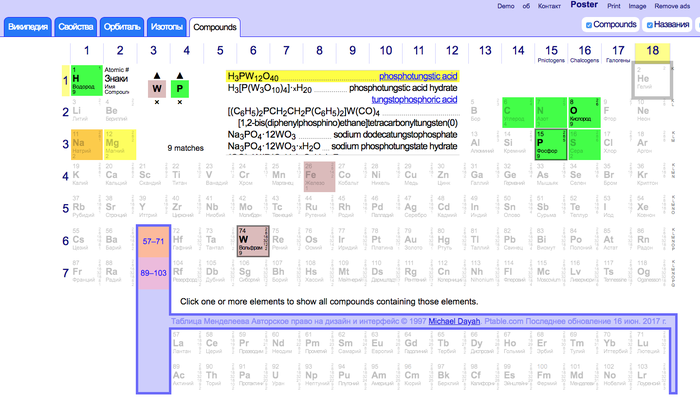Click the Tungsten (W) tile in period 6
Viewport: 700px width, 411px height.
point(252,243)
